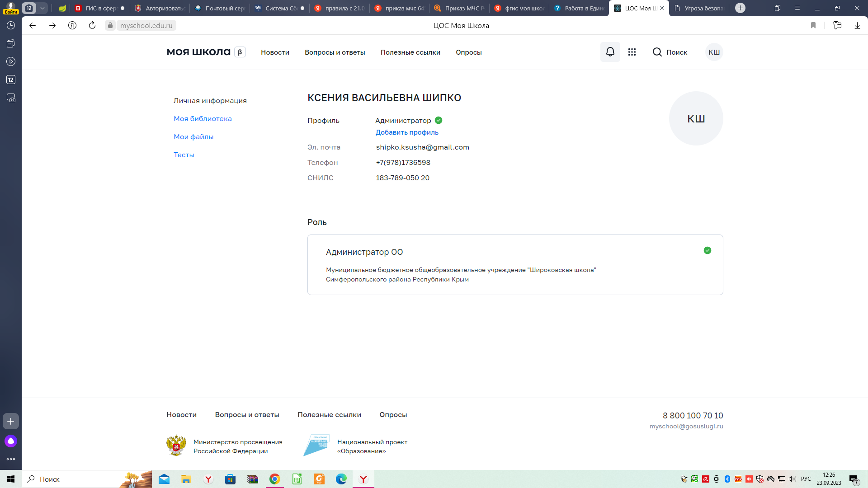Open the browser hamburger menu
This screenshot has width=868, height=488.
[x=797, y=8]
